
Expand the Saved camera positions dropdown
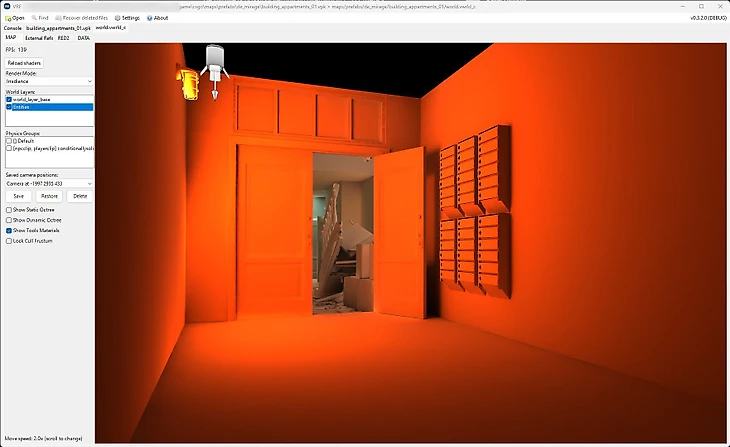(x=49, y=184)
